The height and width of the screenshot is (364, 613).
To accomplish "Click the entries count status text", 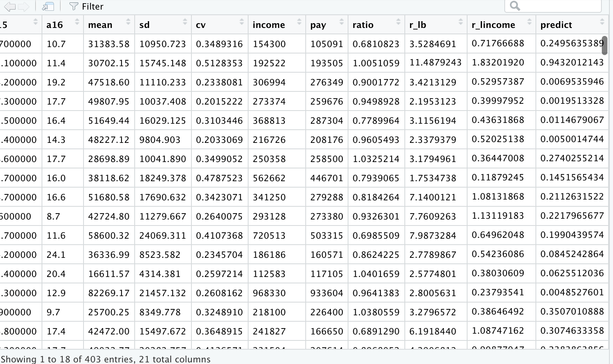I will [106, 359].
